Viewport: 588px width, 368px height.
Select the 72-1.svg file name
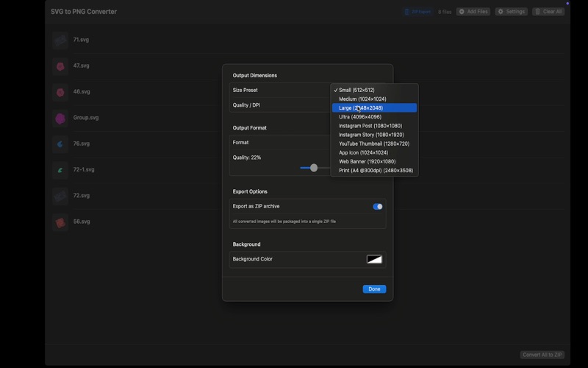click(84, 169)
